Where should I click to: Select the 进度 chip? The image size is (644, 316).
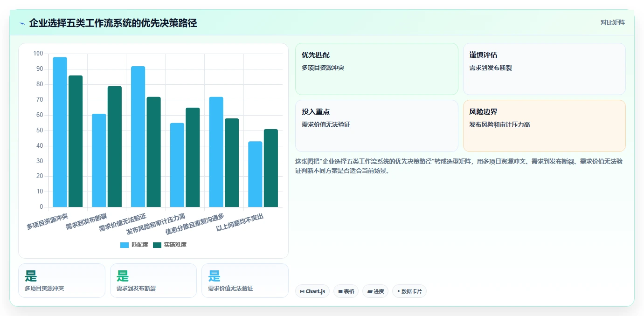click(375, 291)
